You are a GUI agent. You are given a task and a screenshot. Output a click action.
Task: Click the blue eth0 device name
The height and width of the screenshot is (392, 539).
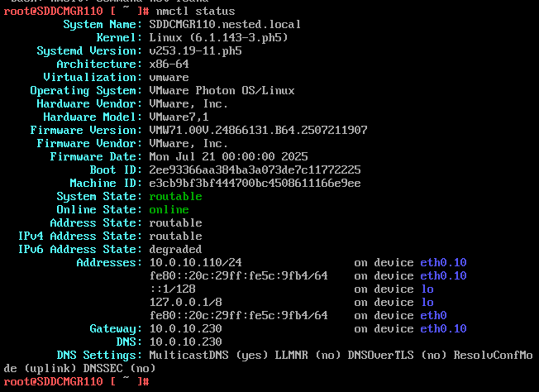point(433,315)
